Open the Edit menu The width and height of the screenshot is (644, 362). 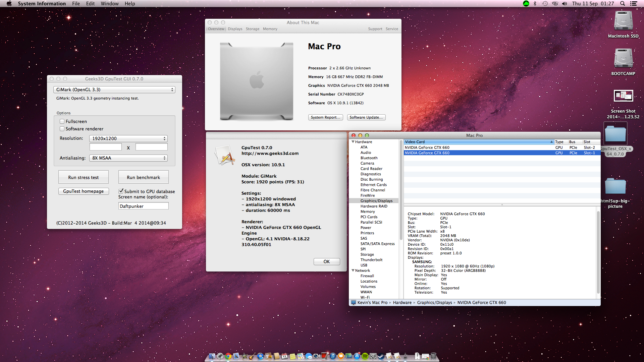point(90,4)
